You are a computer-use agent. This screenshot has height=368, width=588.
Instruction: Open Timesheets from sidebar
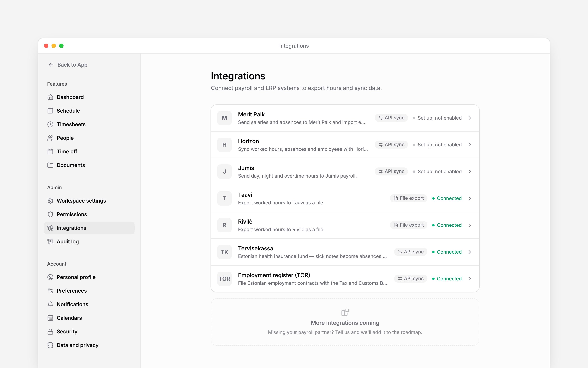point(89,124)
